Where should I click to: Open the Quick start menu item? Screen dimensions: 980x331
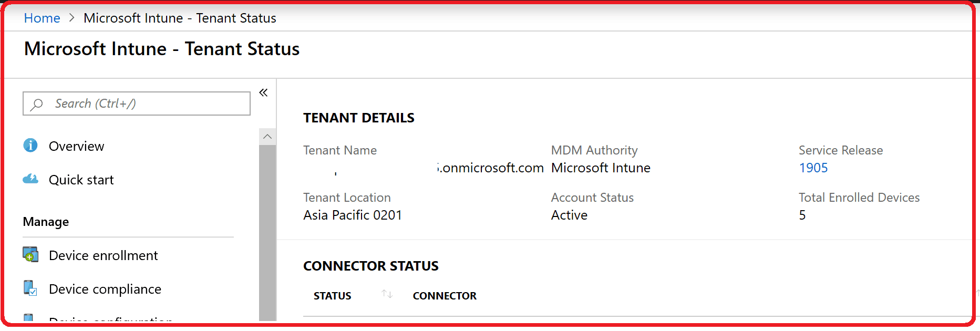tap(81, 180)
